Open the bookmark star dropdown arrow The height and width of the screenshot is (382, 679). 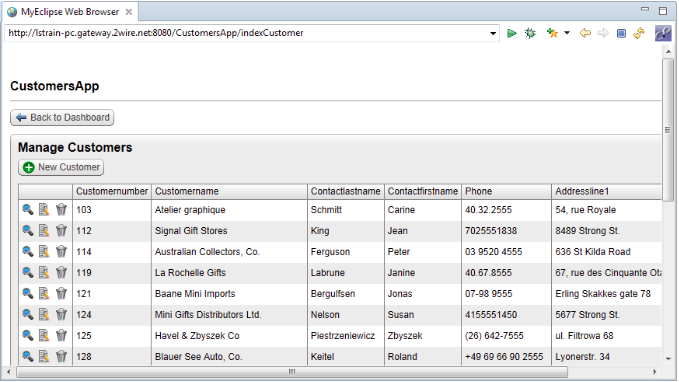point(567,33)
